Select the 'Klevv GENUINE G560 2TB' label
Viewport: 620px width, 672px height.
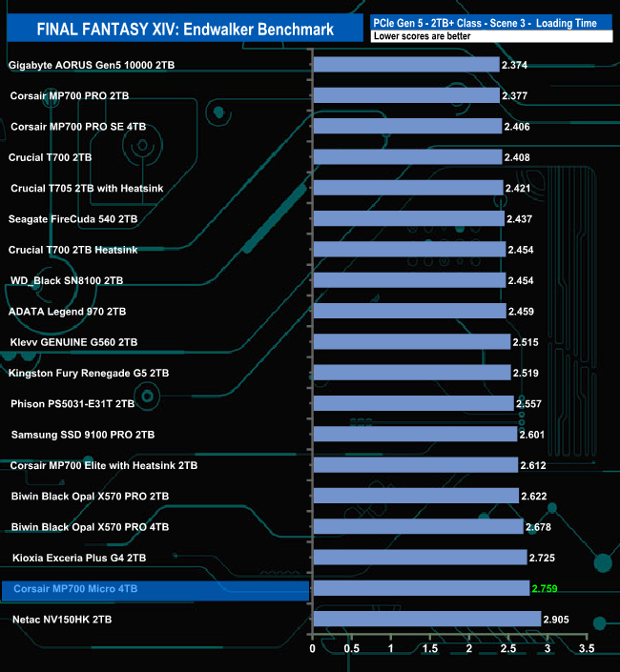(x=73, y=342)
